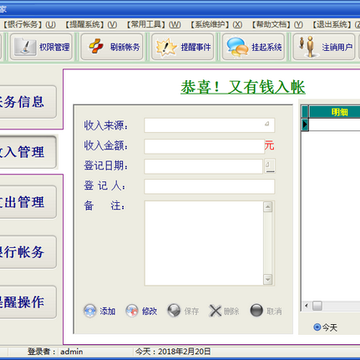Select the grid row indicator arrow
The width and height of the screenshot is (360, 360).
[x=305, y=125]
